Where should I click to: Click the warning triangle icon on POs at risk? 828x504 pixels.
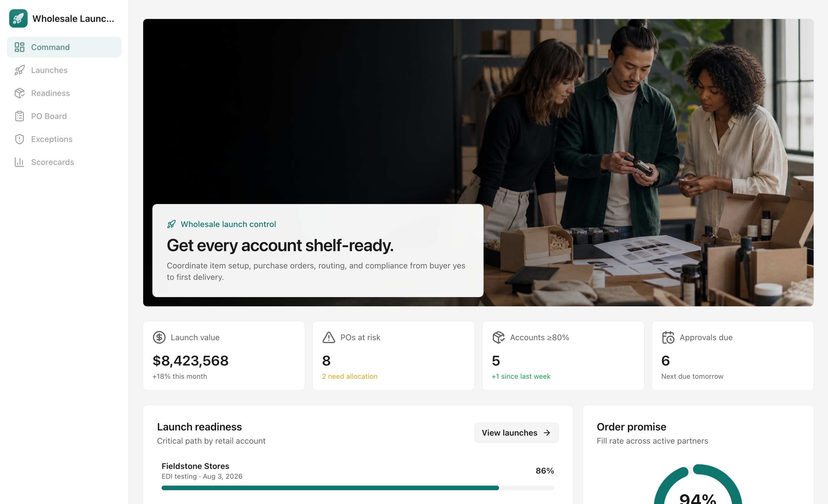329,337
